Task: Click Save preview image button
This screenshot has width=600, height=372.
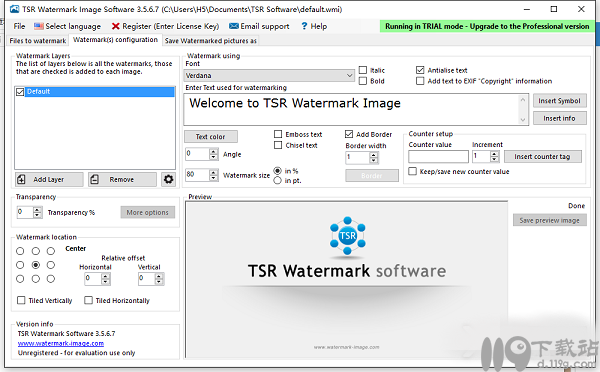Action: point(549,220)
